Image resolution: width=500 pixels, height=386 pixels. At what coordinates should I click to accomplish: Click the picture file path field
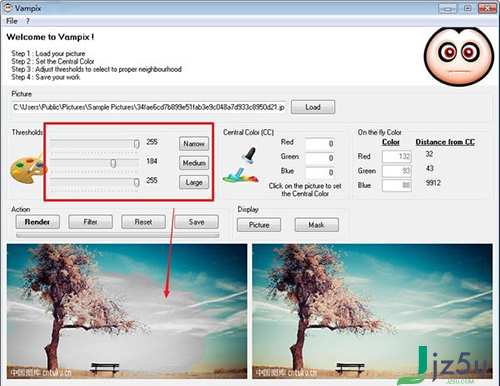pos(149,107)
